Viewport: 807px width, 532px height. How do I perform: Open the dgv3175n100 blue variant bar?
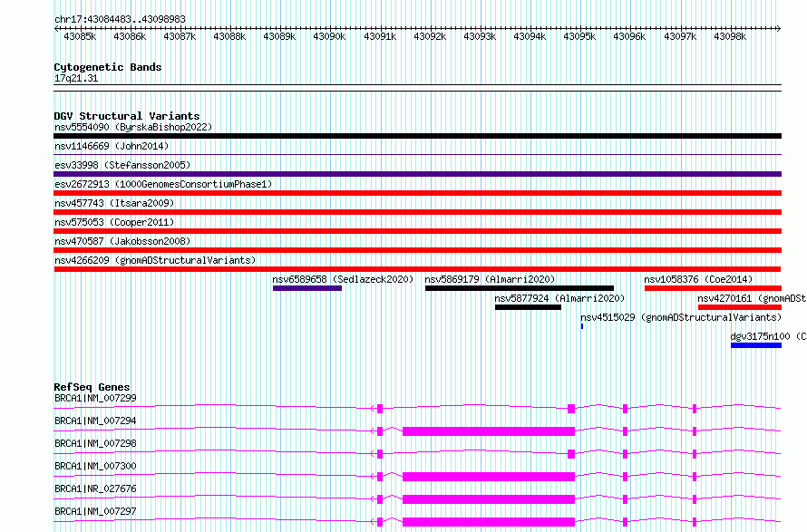pos(756,345)
